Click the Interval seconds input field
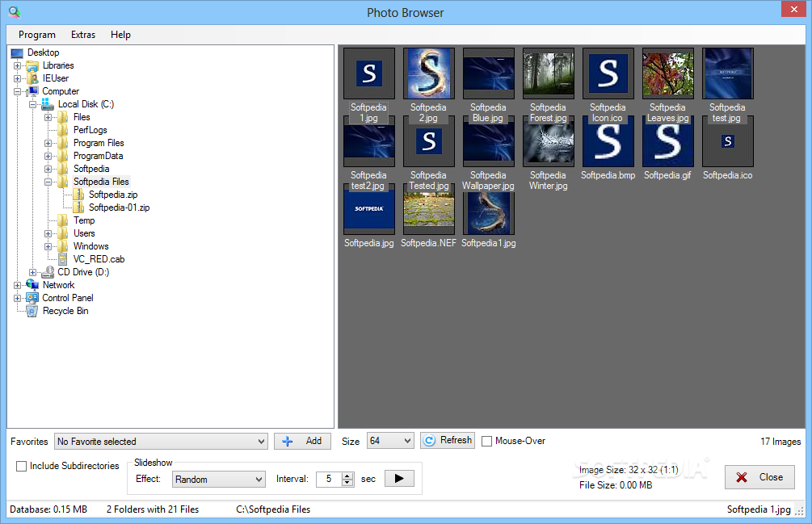This screenshot has height=524, width=812. [330, 479]
